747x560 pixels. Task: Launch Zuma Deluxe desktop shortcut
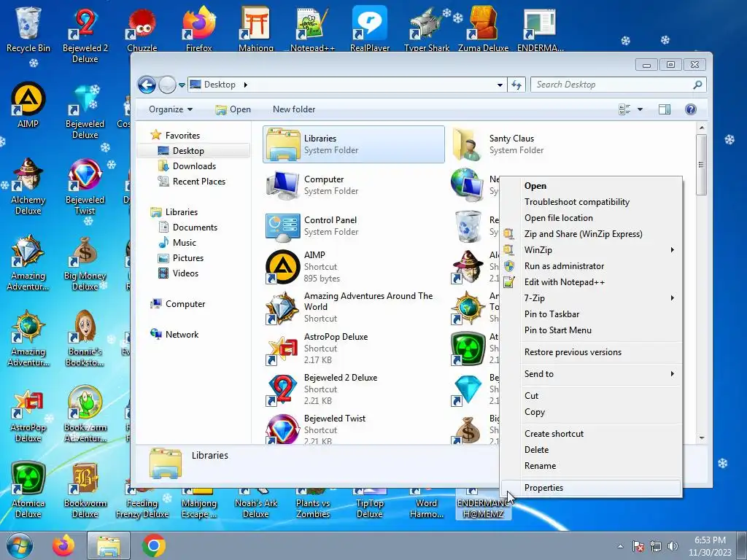pos(483,28)
